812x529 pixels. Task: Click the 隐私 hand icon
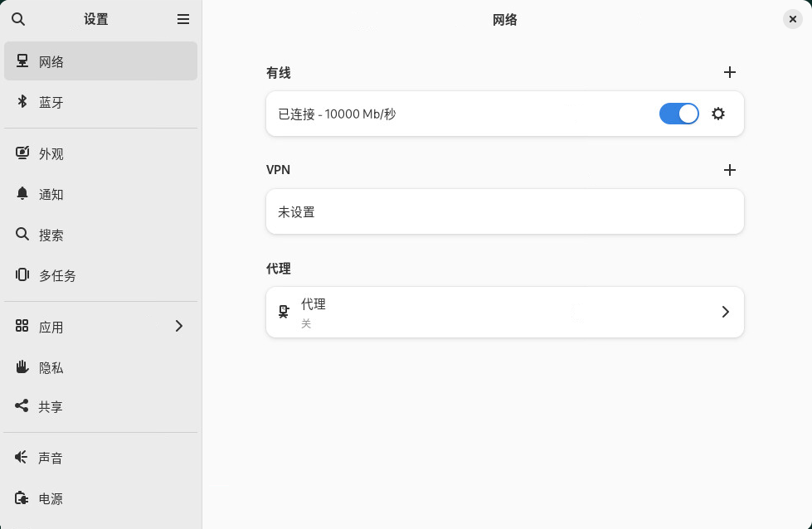coord(22,367)
